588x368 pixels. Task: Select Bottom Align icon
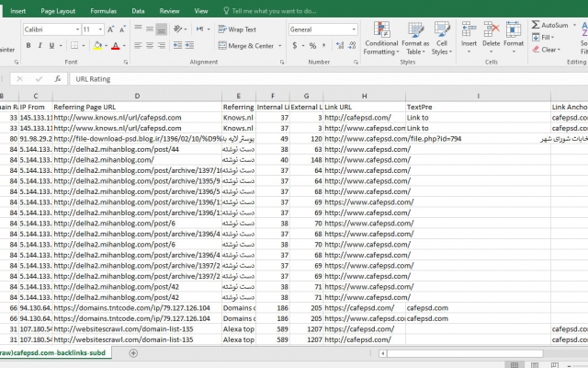click(x=162, y=29)
